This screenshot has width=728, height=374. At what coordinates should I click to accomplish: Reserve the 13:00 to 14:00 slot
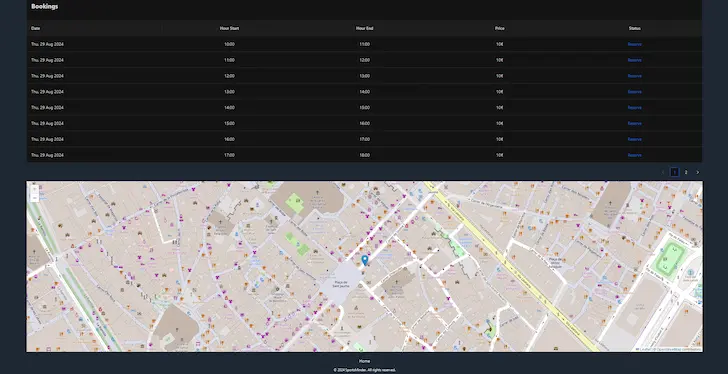634,91
